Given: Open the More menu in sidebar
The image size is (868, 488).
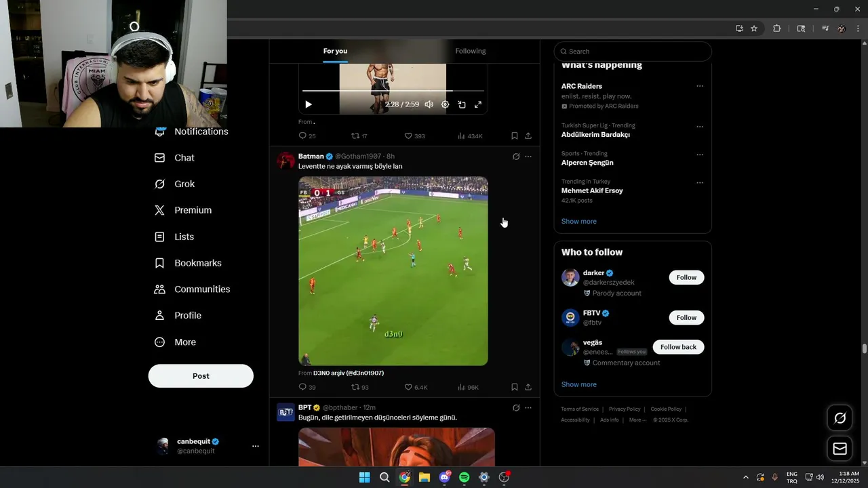Looking at the screenshot, I should click(x=176, y=342).
